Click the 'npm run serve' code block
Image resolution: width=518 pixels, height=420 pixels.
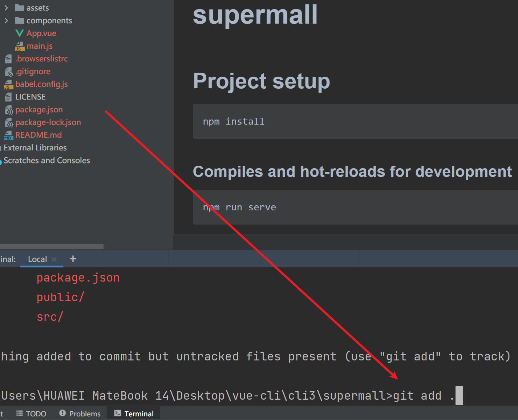click(x=355, y=207)
